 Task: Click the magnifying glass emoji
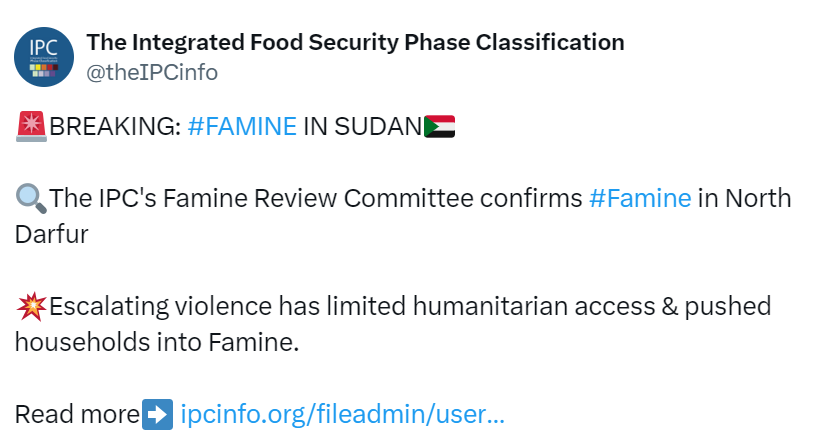tap(31, 198)
